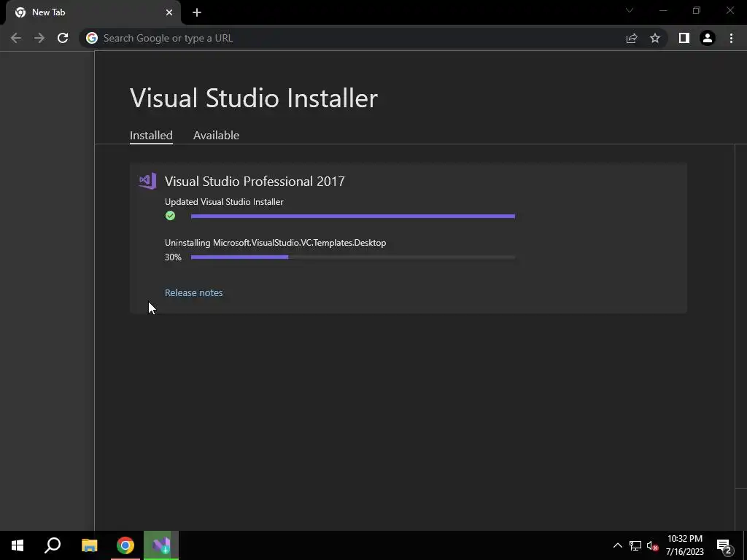Open Chrome profile avatar
747x560 pixels.
tap(708, 38)
